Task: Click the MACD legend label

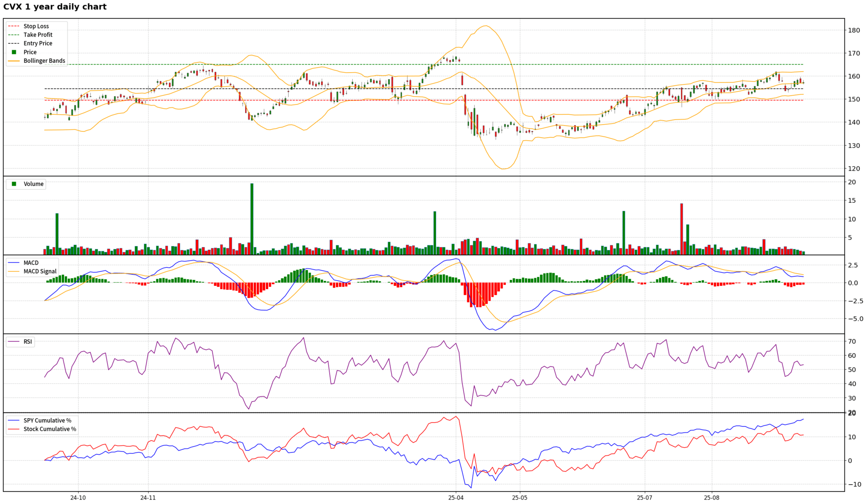Action: tap(31, 263)
